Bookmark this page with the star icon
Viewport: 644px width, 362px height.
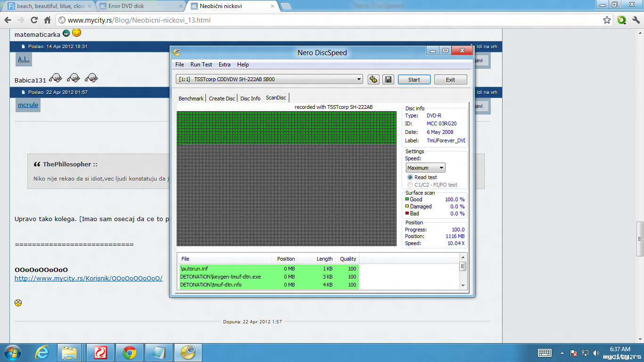pyautogui.click(x=607, y=20)
